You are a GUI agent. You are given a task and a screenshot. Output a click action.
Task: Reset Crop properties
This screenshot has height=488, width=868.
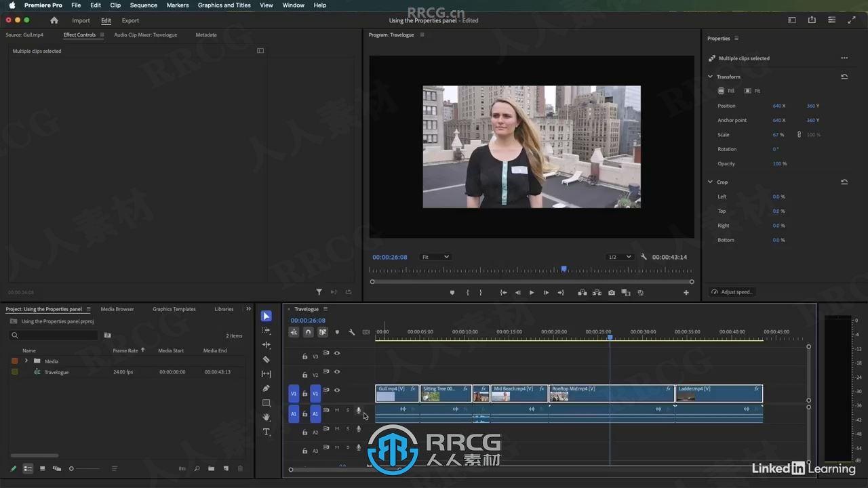pos(844,182)
